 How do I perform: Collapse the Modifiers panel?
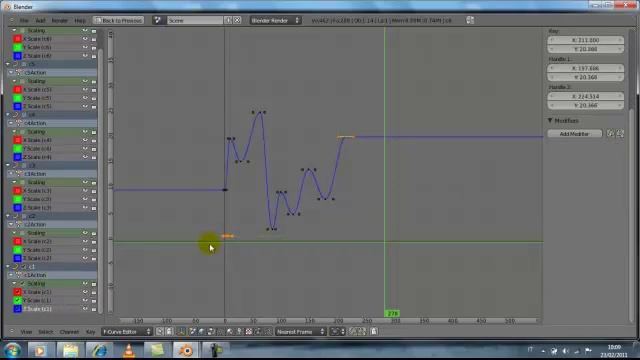coord(550,120)
